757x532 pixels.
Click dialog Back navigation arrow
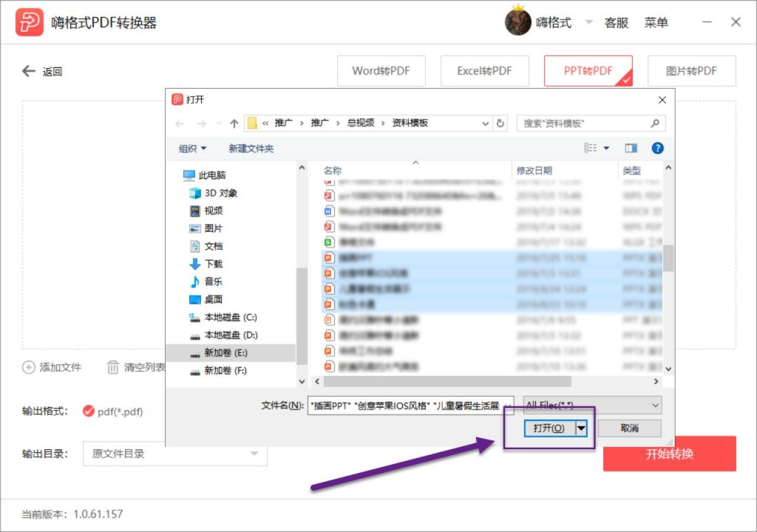(180, 123)
